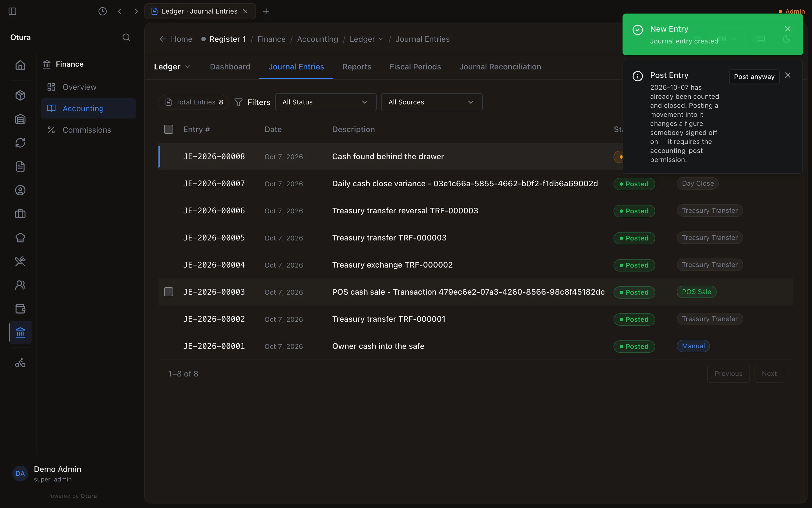
Task: Open the crossed utensils icon in sidebar
Action: click(20, 261)
